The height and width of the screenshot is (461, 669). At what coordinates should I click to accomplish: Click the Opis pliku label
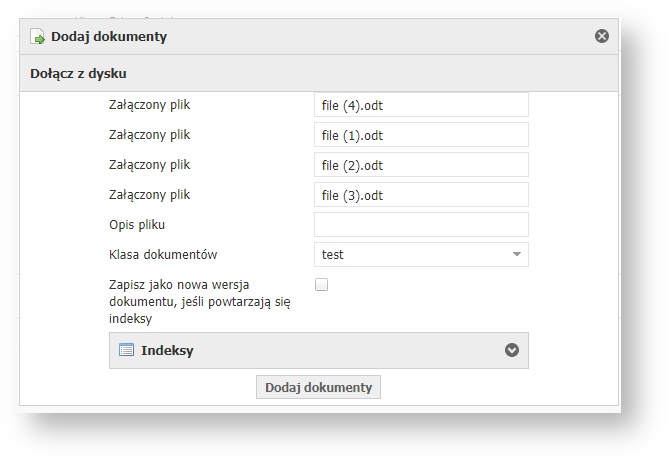(137, 225)
